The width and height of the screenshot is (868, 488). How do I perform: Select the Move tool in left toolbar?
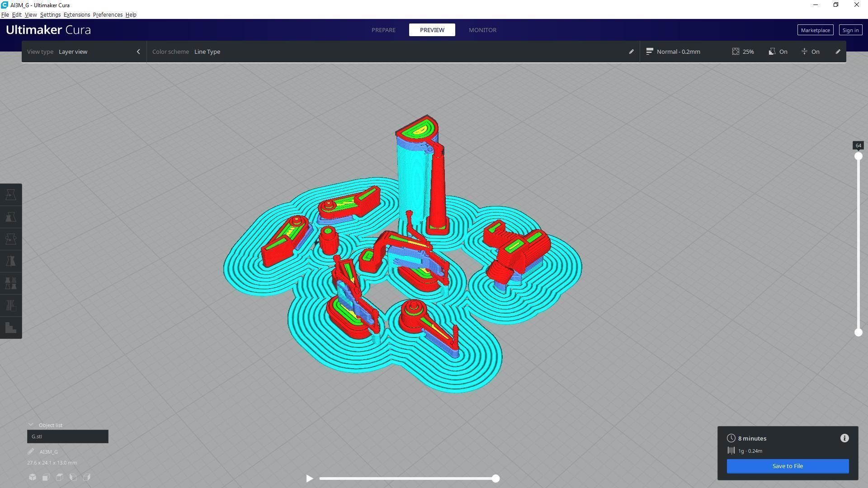[x=11, y=195]
